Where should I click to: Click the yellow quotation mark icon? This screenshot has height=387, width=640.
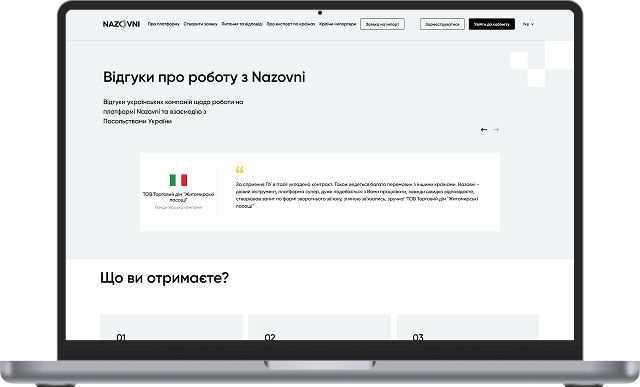click(240, 169)
